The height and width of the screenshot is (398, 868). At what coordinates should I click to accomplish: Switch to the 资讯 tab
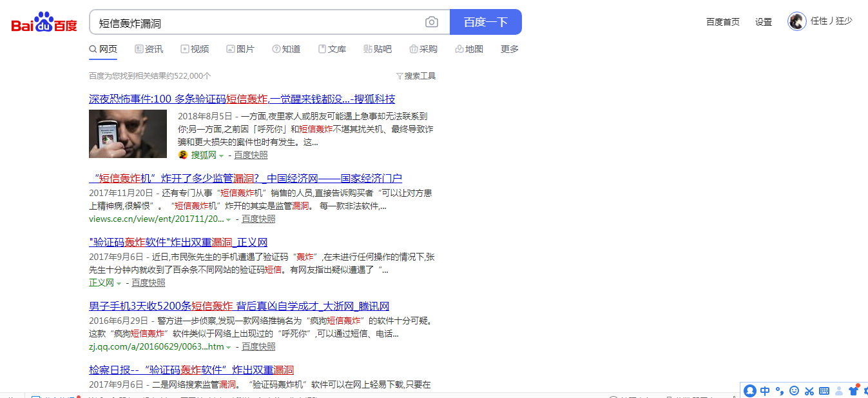(149, 49)
